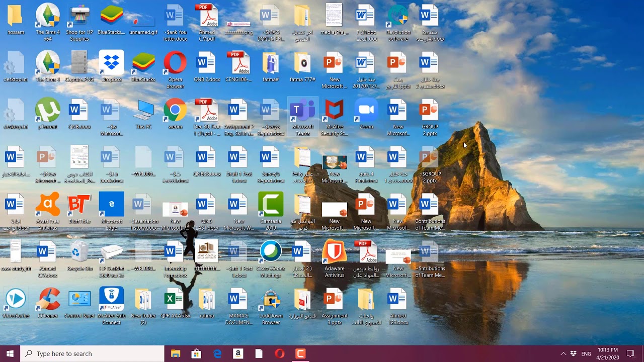Select the Ahmed C.V.docx document
The image size is (644, 362).
click(x=48, y=259)
